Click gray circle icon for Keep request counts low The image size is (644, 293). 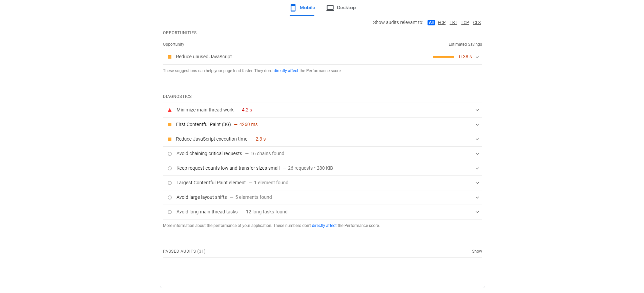pyautogui.click(x=170, y=168)
